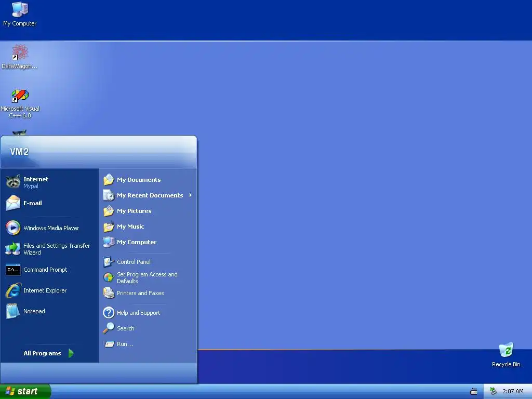Select the DataWagon desktop shortcut icon

[x=20, y=52]
